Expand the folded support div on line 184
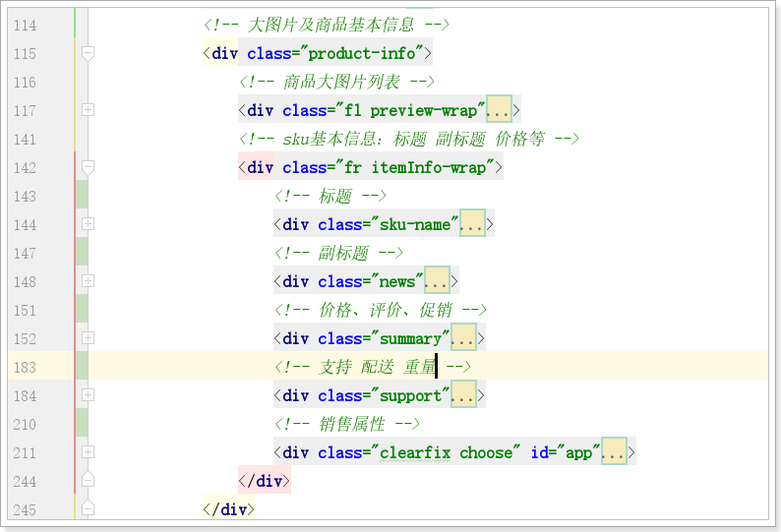Screen dimensions: 781x532 (88, 395)
